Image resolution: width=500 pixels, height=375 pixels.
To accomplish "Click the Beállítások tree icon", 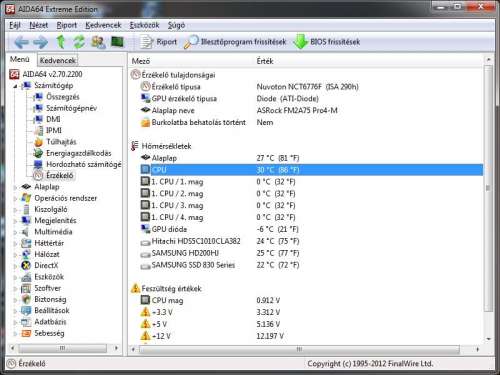I will [26, 311].
